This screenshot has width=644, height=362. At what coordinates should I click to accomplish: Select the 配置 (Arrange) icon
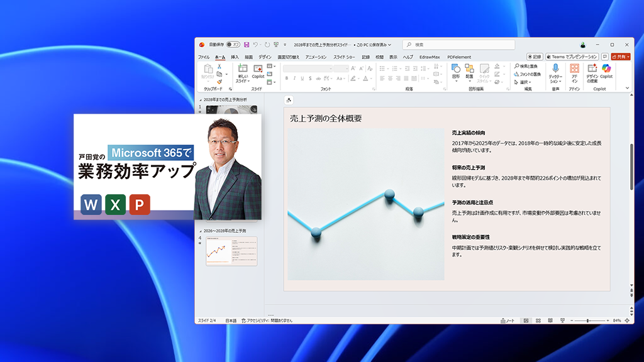coord(470,72)
